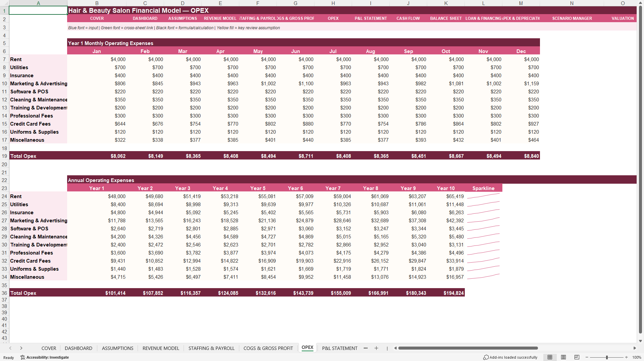644x361 pixels.
Task: Switch to Page Break Preview icon
Action: point(577,357)
